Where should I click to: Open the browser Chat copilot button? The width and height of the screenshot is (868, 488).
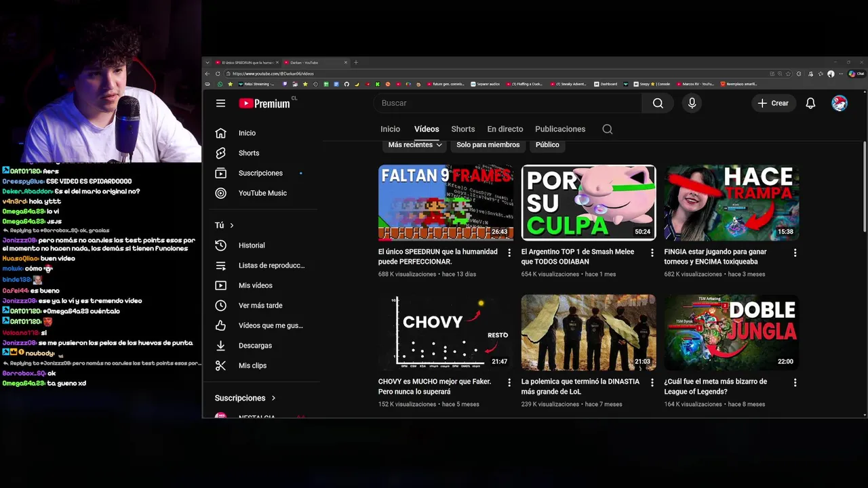857,73
